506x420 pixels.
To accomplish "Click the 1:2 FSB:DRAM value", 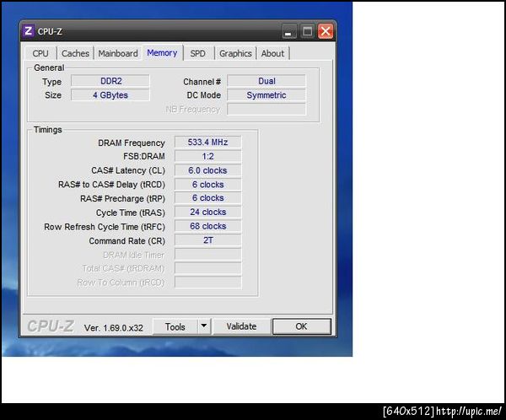I will point(207,156).
